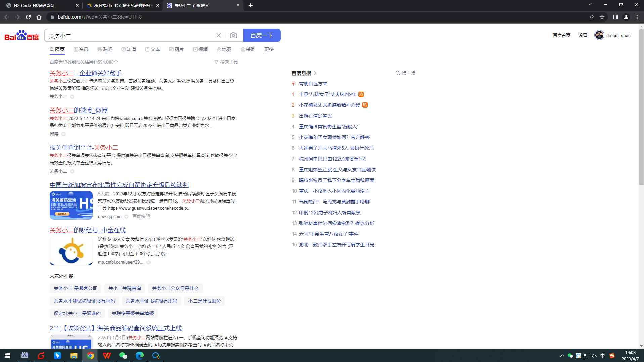The width and height of the screenshot is (644, 362).
Task: Click the 中金在线 mascot thumbnail
Action: [71, 251]
